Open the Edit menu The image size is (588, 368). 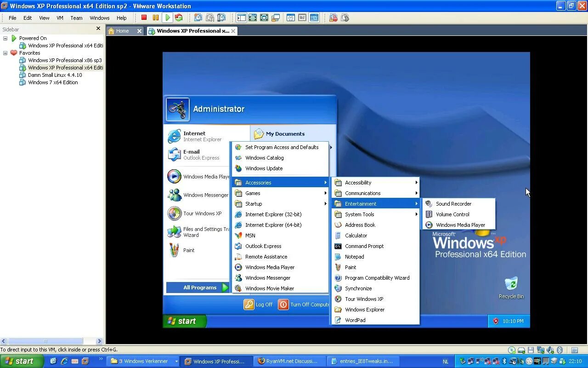tap(28, 18)
